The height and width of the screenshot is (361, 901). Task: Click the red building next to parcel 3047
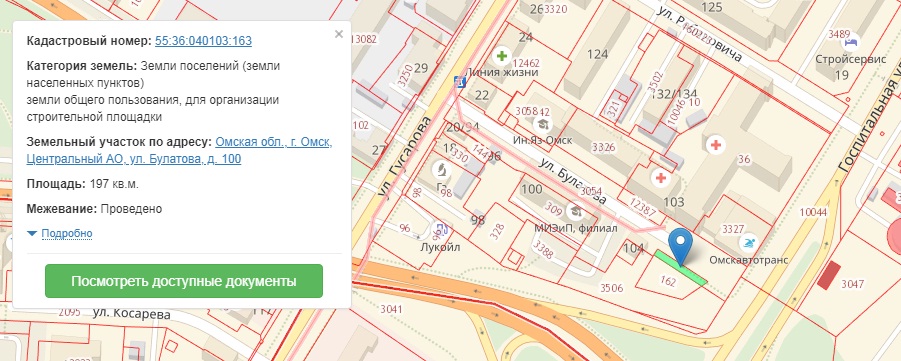pyautogui.click(x=829, y=275)
